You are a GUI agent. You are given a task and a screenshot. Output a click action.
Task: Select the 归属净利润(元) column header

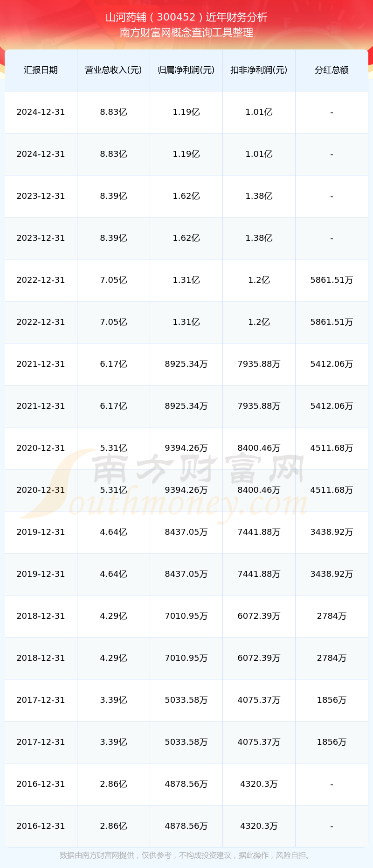186,70
